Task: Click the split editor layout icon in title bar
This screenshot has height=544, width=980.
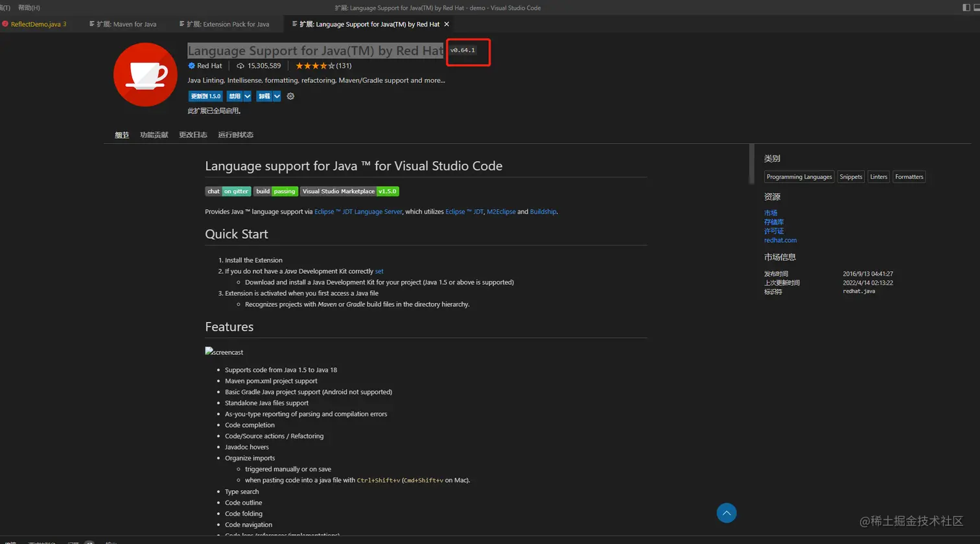Action: [x=966, y=8]
